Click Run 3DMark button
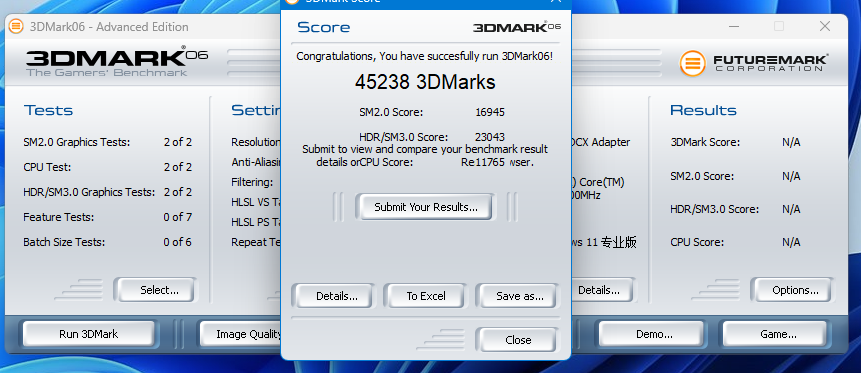Screen dimensions: 861x373 (88, 334)
